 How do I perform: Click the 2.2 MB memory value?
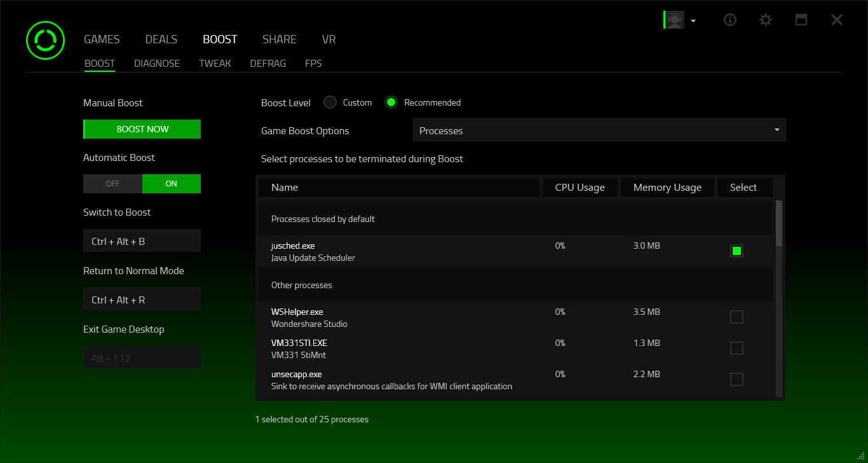pos(647,374)
